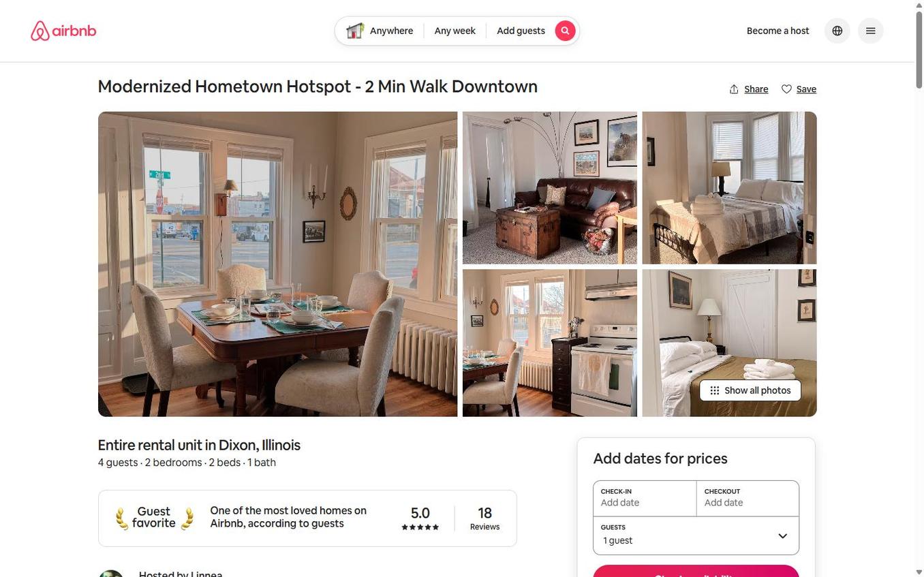Viewport: 924px width, 577px height.
Task: Click the grid icon beside Show all photos
Action: tap(714, 390)
